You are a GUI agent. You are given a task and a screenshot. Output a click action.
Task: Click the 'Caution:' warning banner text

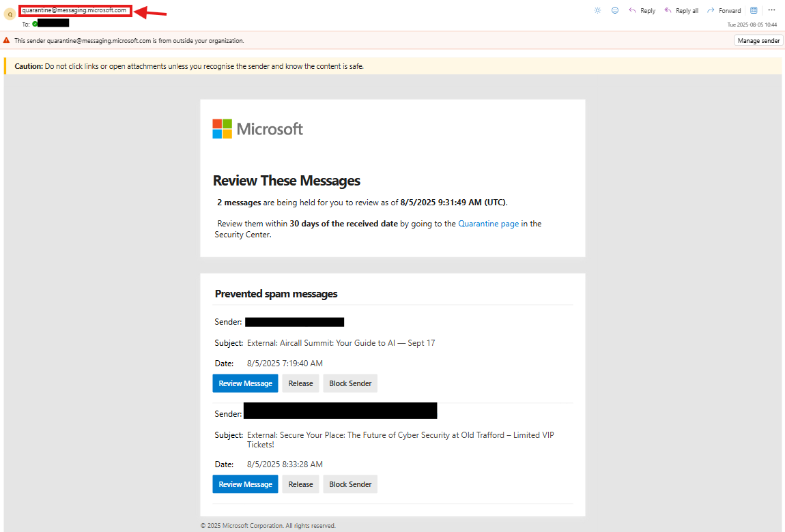(x=189, y=66)
